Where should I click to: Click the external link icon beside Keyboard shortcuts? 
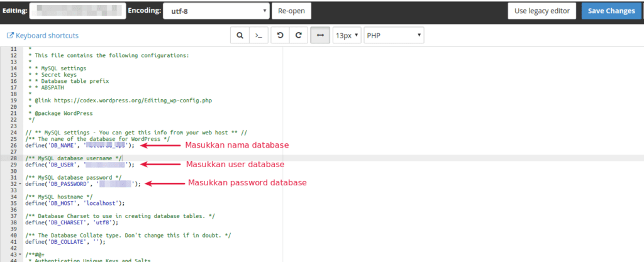(10, 36)
